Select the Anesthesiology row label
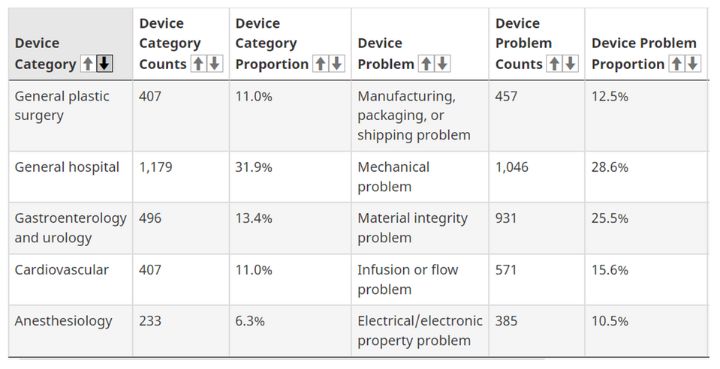The height and width of the screenshot is (369, 720). 63,321
